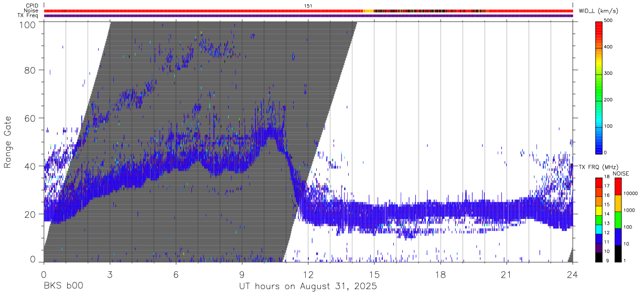644x297 pixels.
Task: Click the black 9 MHz segment of the TX FRQ bar
Action: click(599, 257)
